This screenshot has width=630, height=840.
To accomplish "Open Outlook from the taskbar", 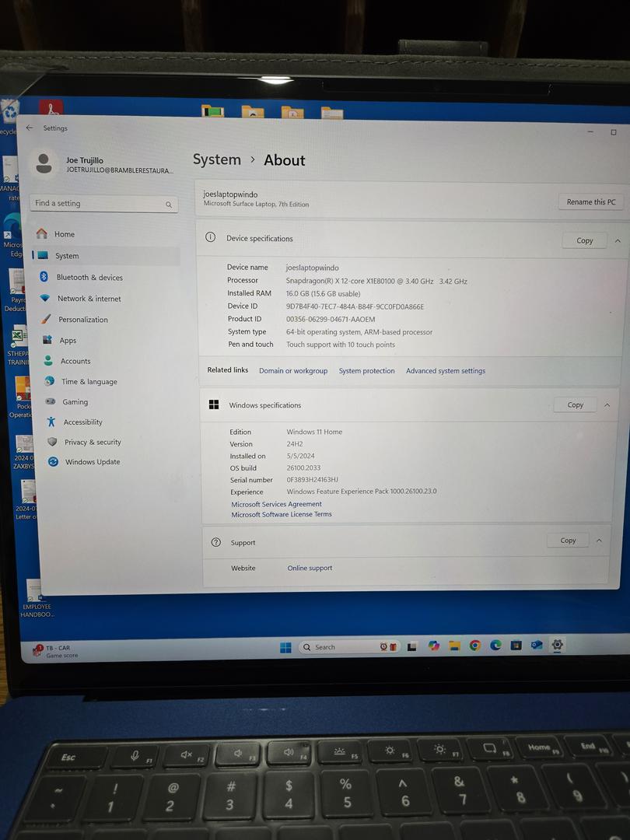I will click(537, 645).
